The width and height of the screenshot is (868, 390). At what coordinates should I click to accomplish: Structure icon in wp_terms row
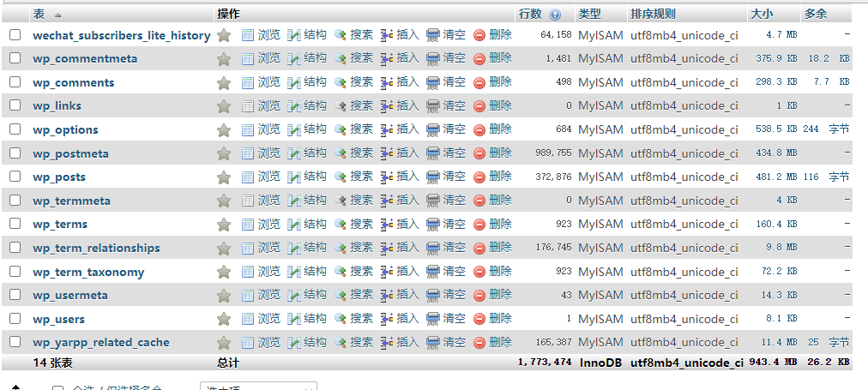[294, 225]
